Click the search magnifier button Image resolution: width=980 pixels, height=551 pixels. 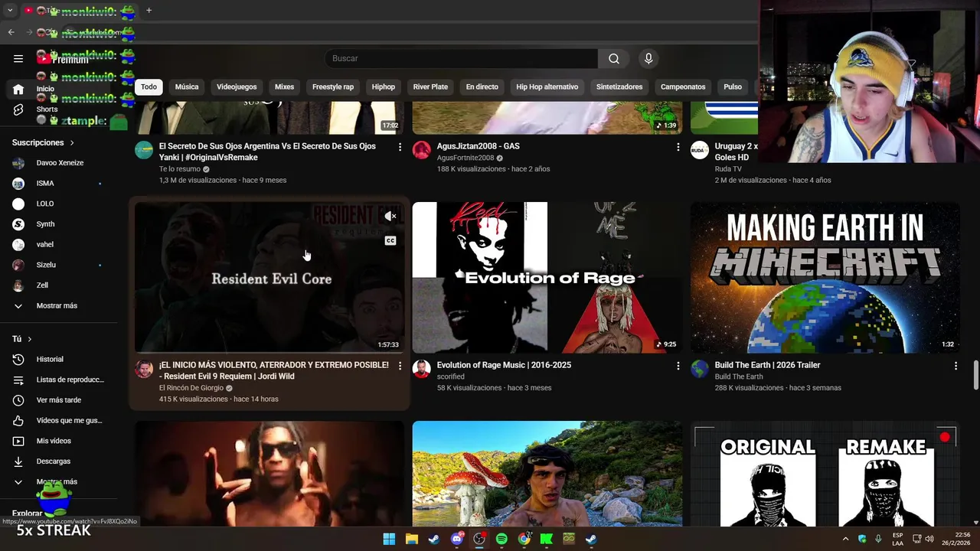point(614,58)
